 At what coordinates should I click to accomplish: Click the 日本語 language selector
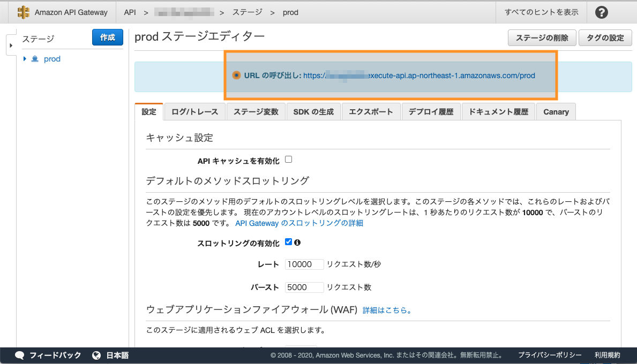coord(117,355)
